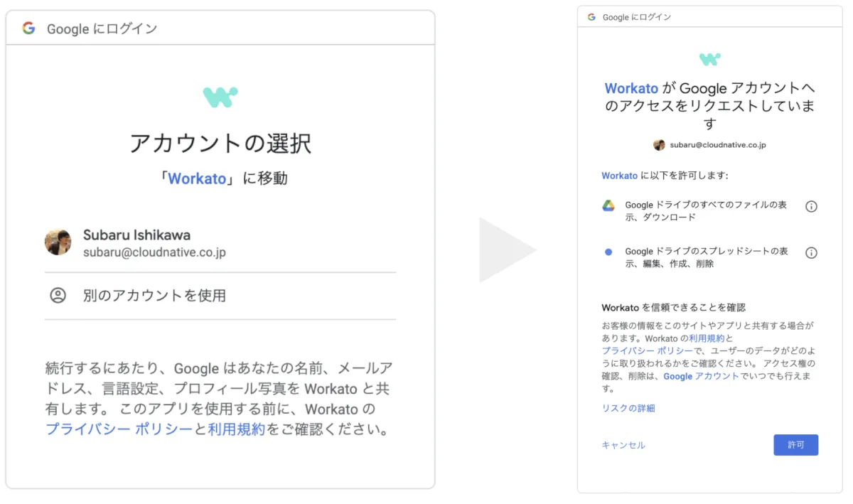Open 利用規約 link in the left dialog

(x=237, y=429)
